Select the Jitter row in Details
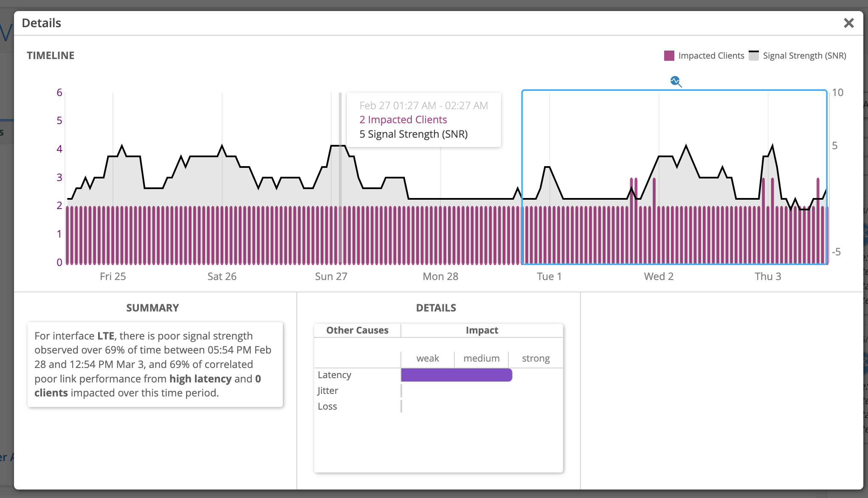Image resolution: width=868 pixels, height=498 pixels. tap(328, 391)
